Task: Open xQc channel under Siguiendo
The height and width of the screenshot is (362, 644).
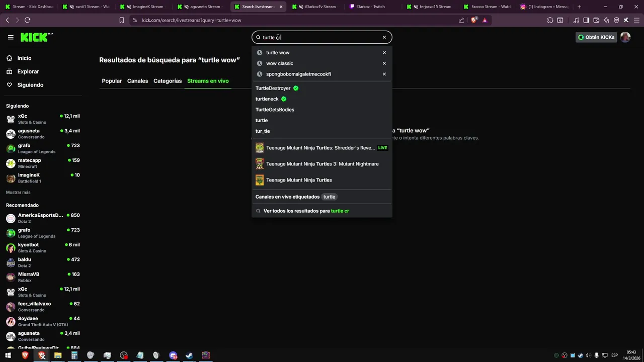Action: (43, 119)
